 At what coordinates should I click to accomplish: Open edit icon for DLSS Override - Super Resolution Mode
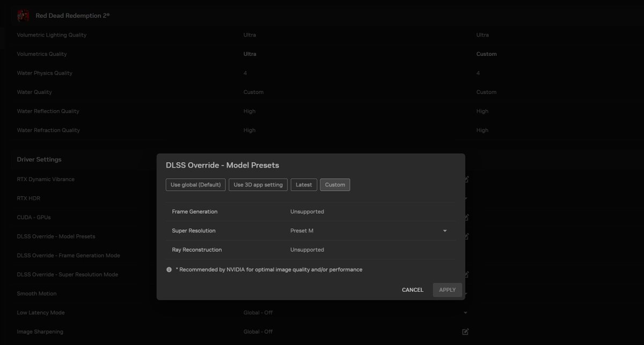(x=466, y=275)
